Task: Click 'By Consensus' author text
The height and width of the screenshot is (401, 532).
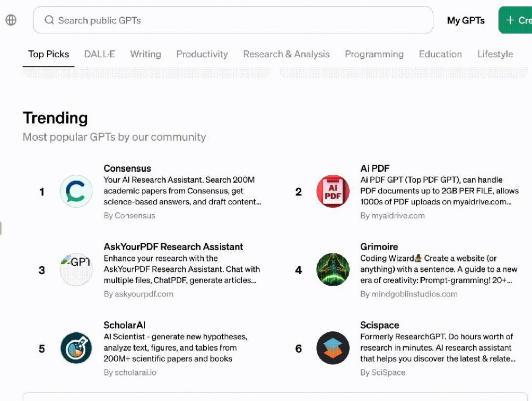Action: point(129,216)
